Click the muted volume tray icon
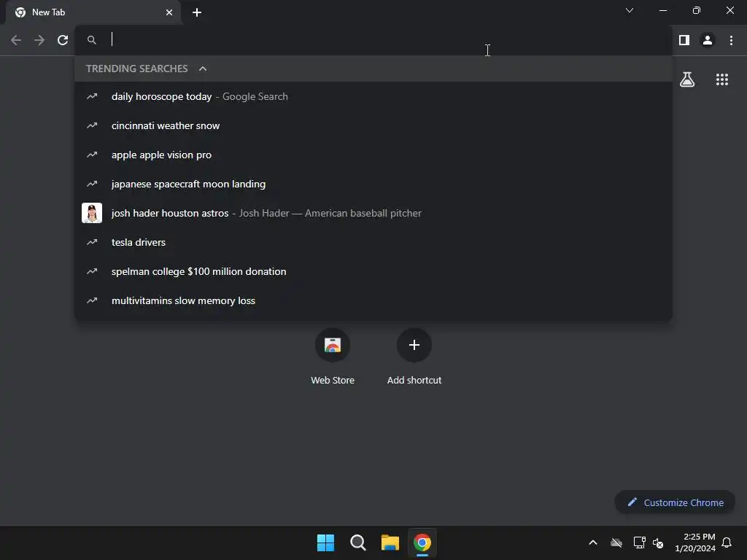This screenshot has width=747, height=560. click(x=658, y=542)
